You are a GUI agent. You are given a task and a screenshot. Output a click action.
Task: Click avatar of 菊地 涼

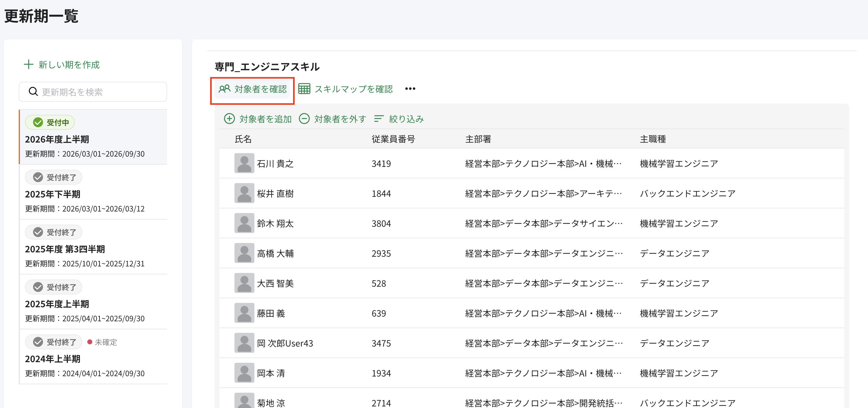coord(244,401)
